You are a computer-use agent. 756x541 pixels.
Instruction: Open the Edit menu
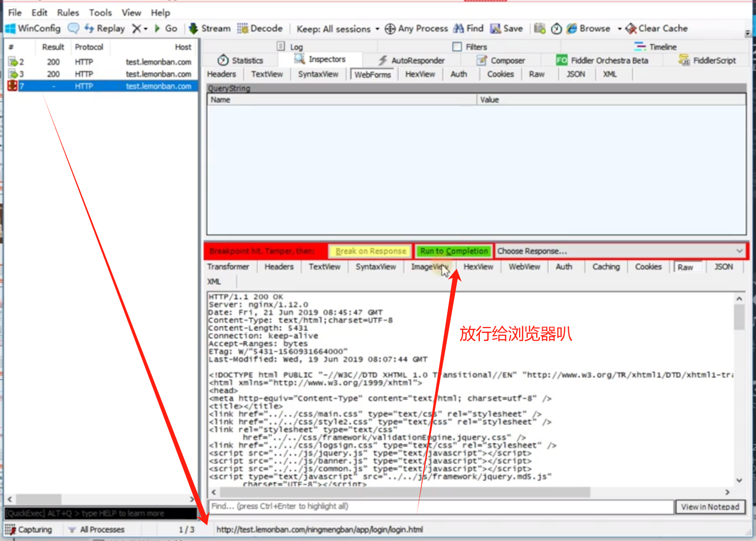(x=39, y=13)
